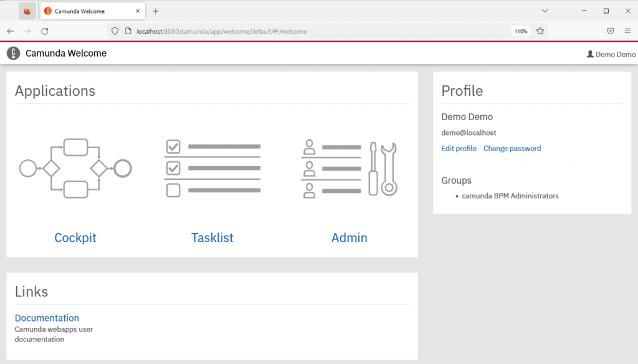Open the Cockpit application link
The width and height of the screenshot is (638, 364).
click(x=75, y=238)
